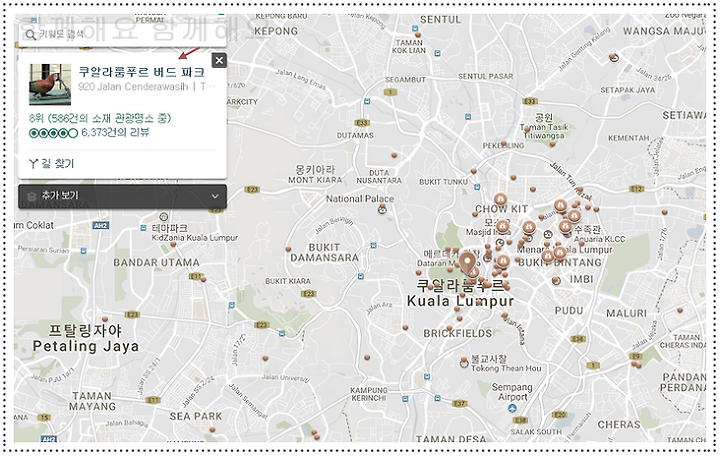This screenshot has height=456, width=720.
Task: Click 8위 (586건의 소재 관광명소 중) ranking
Action: tap(100, 118)
